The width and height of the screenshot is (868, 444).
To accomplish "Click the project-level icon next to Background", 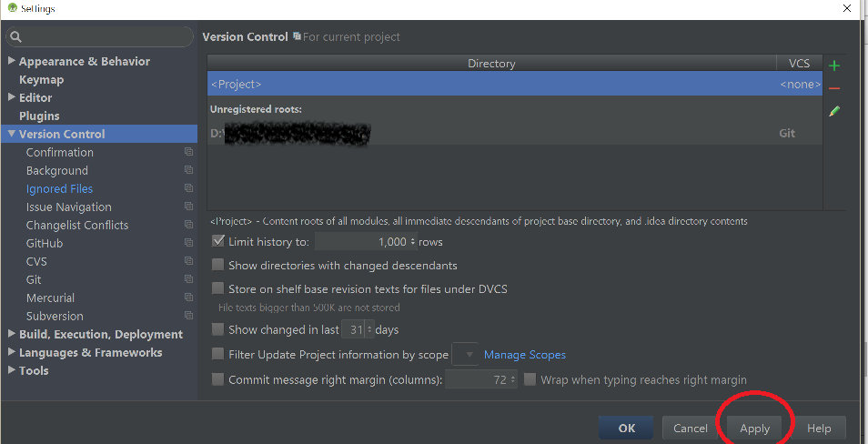I will [x=188, y=170].
